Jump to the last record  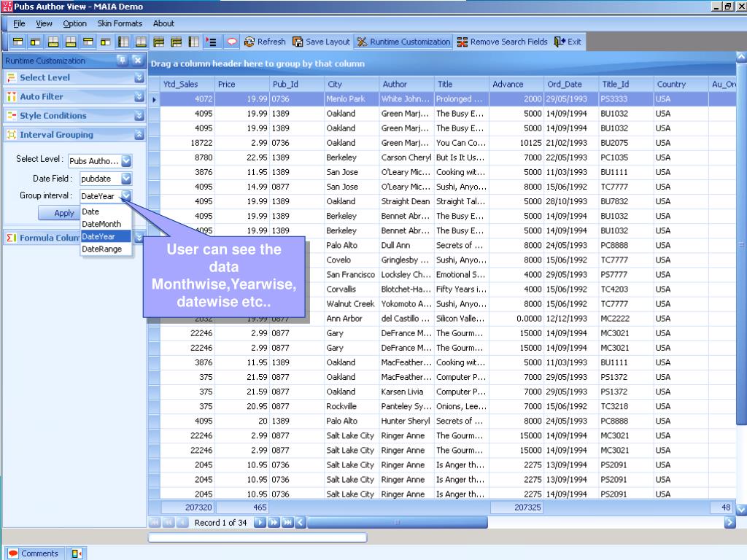(287, 523)
